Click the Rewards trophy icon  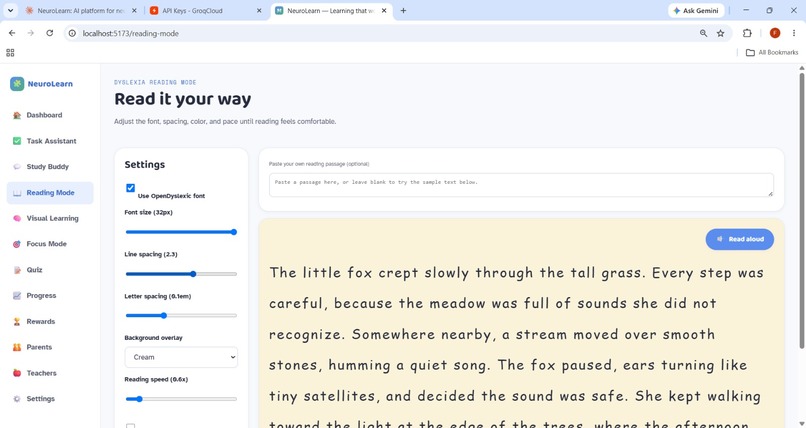pyautogui.click(x=17, y=322)
